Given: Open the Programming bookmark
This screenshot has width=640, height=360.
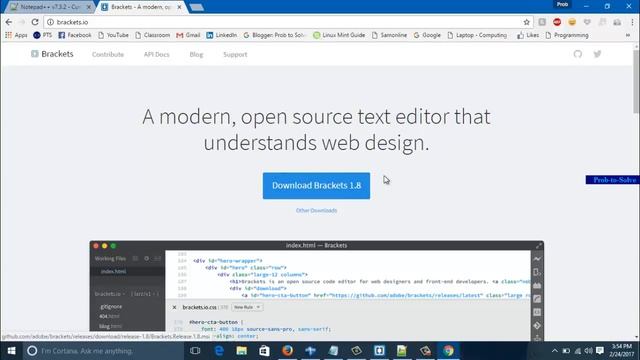Looking at the screenshot, I should coord(567,35).
